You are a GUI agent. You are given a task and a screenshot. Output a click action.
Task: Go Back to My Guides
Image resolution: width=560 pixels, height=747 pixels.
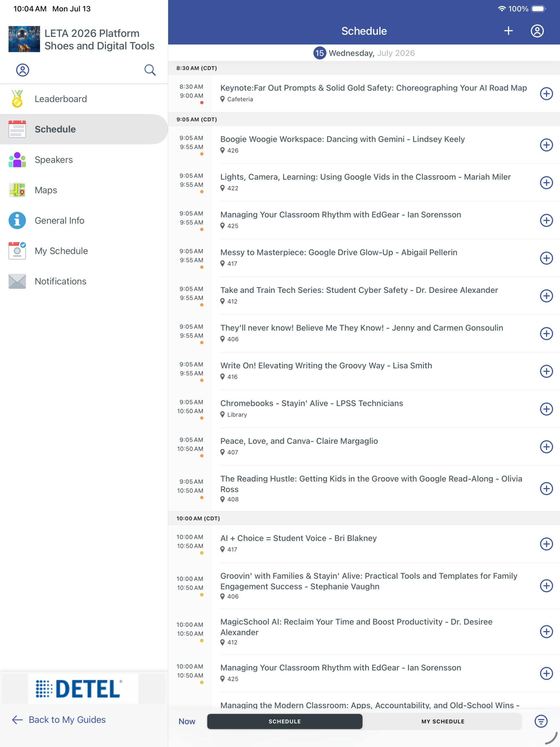pyautogui.click(x=59, y=720)
